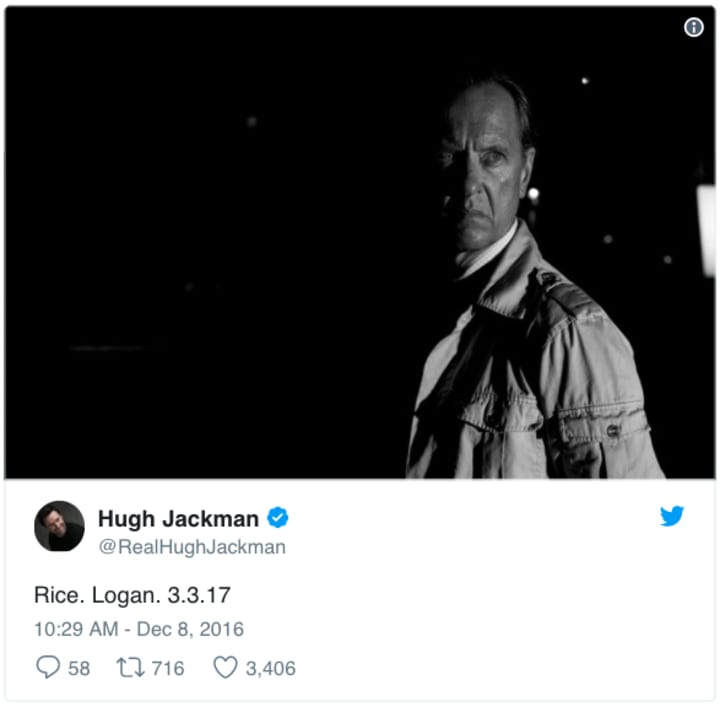Click the like count 3,406
The image size is (720, 707).
tap(270, 668)
